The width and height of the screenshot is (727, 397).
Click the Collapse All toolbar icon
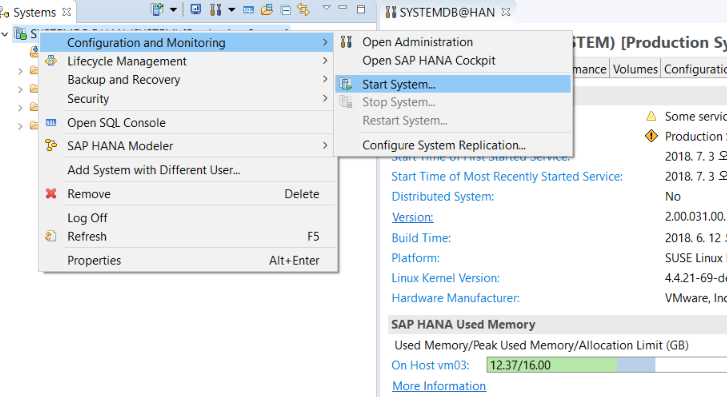286,10
